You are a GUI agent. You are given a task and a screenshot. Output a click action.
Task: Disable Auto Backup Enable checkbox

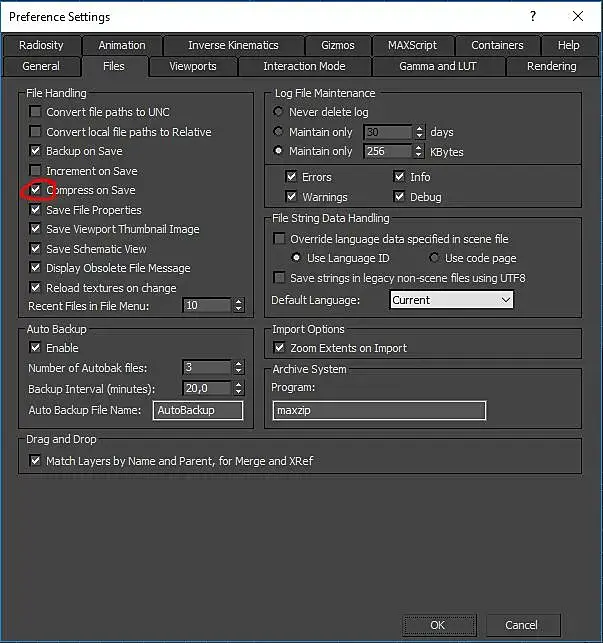pyautogui.click(x=36, y=348)
